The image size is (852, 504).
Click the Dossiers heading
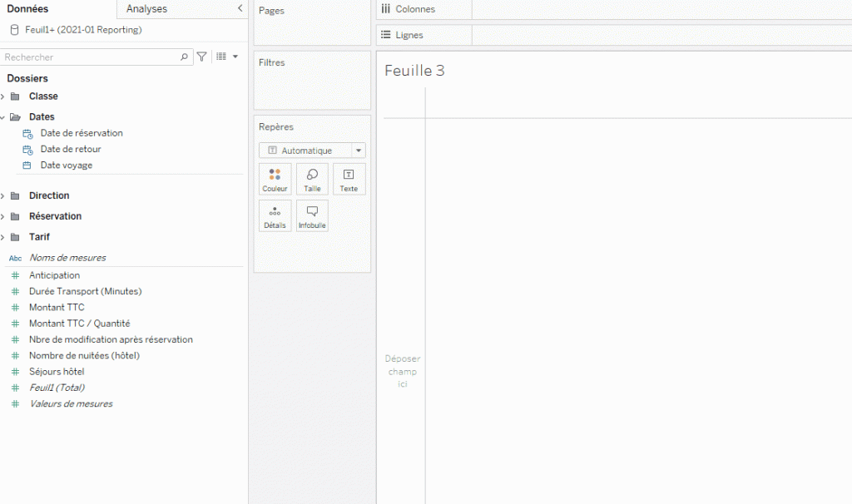[x=27, y=78]
